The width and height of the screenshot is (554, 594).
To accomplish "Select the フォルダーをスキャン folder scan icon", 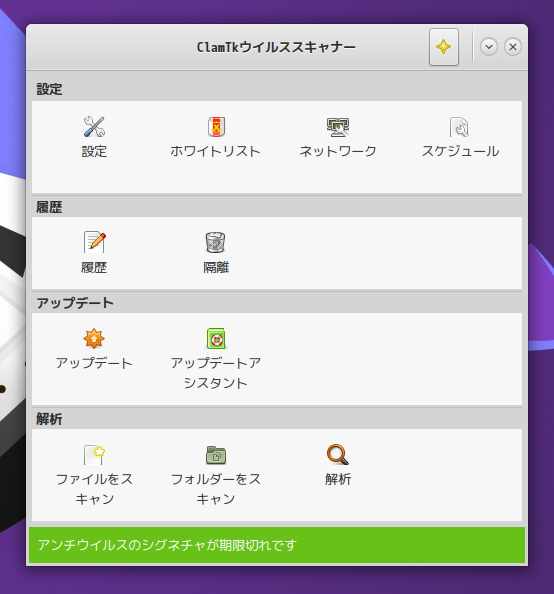I will point(216,455).
